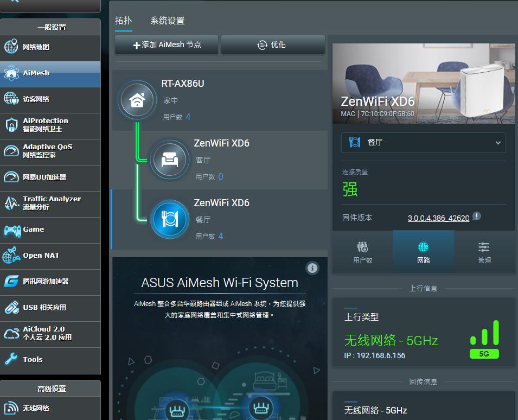Image resolution: width=518 pixels, height=420 pixels.
Task: Open USB 相关应用 icon
Action: pos(11,307)
